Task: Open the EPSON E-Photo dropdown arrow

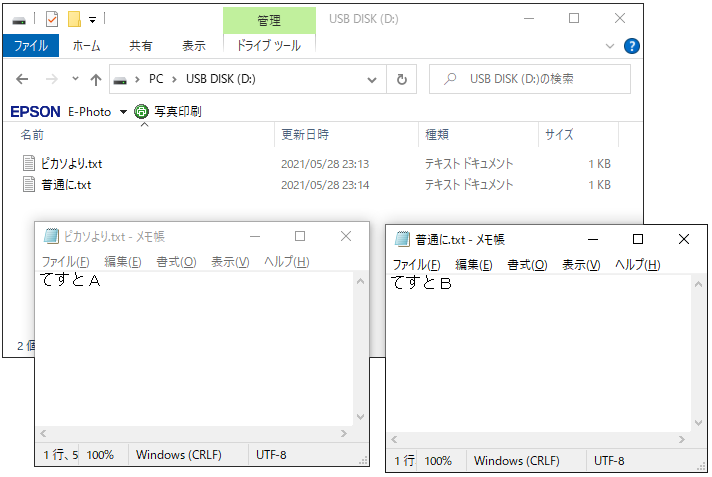Action: pos(123,112)
